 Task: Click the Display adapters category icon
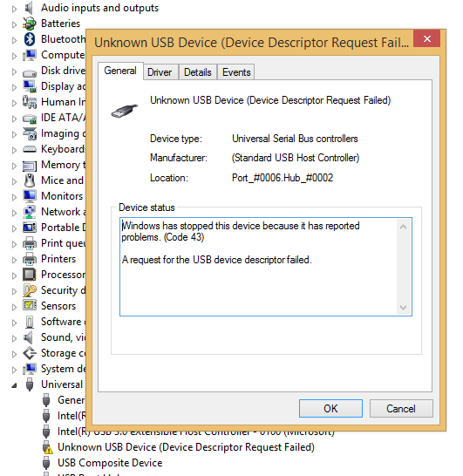(x=30, y=86)
